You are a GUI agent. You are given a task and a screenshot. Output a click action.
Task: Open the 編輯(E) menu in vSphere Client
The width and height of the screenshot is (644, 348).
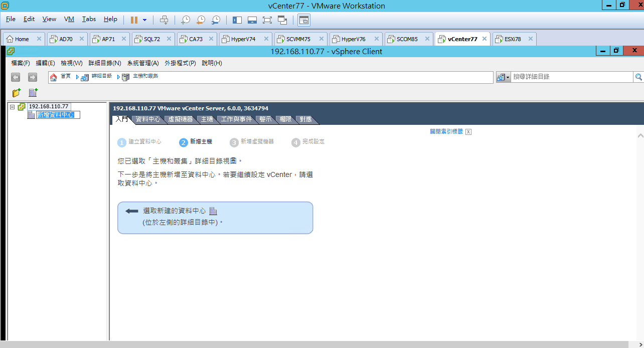tap(46, 63)
